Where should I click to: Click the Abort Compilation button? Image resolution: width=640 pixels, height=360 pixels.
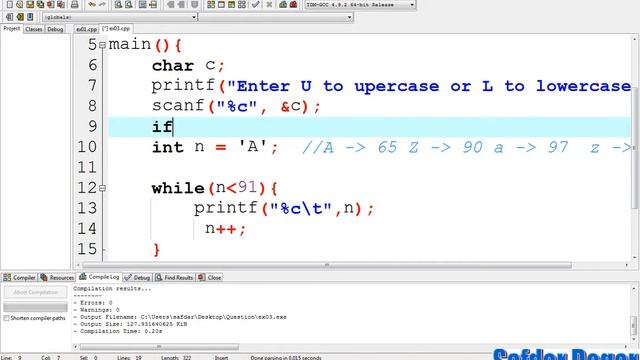(36, 292)
